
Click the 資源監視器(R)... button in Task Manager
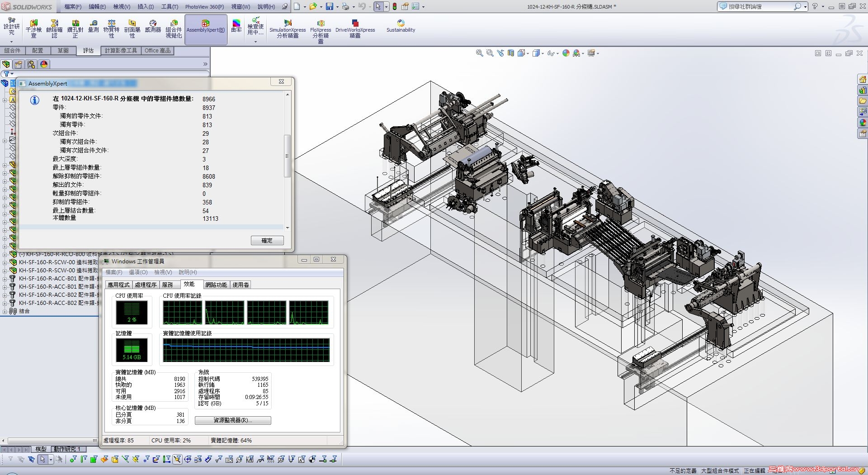click(x=233, y=420)
